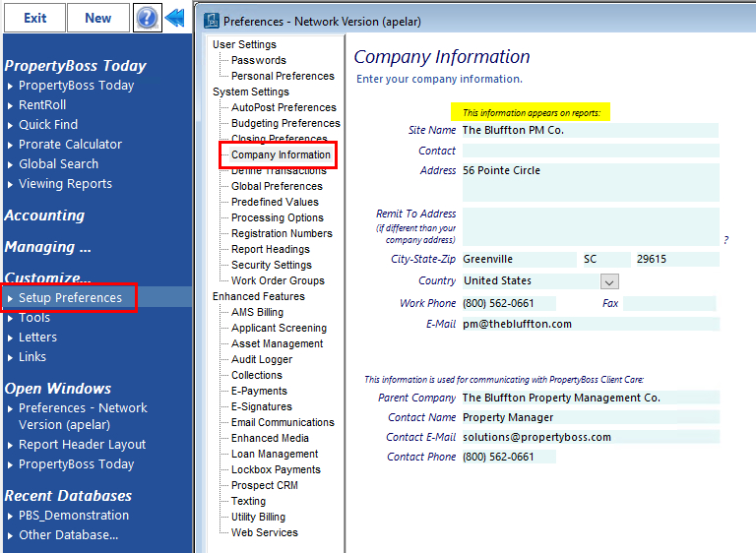756x553 pixels.
Task: Select Applicant Screening tree item
Action: tap(279, 328)
